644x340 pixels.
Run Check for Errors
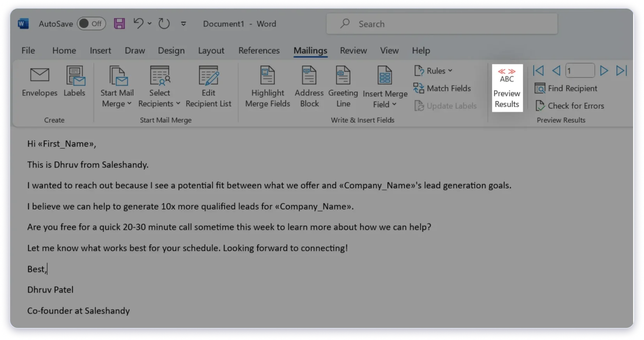570,106
